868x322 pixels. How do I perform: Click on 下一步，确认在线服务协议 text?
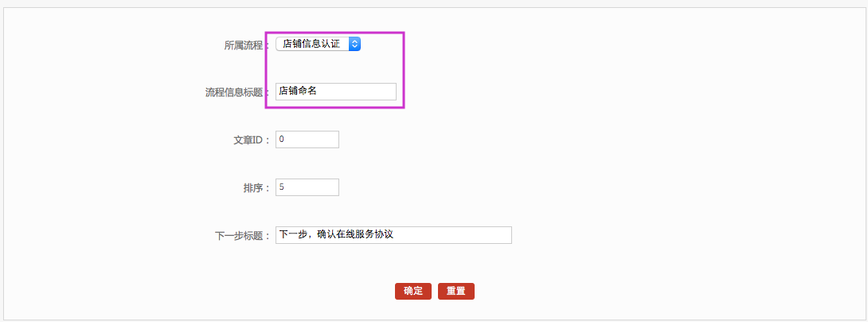337,235
